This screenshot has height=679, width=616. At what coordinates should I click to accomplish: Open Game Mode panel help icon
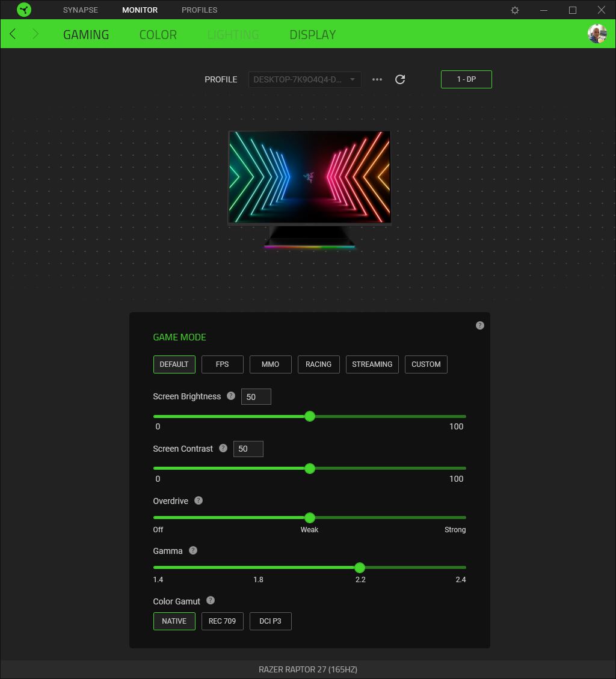click(x=479, y=325)
